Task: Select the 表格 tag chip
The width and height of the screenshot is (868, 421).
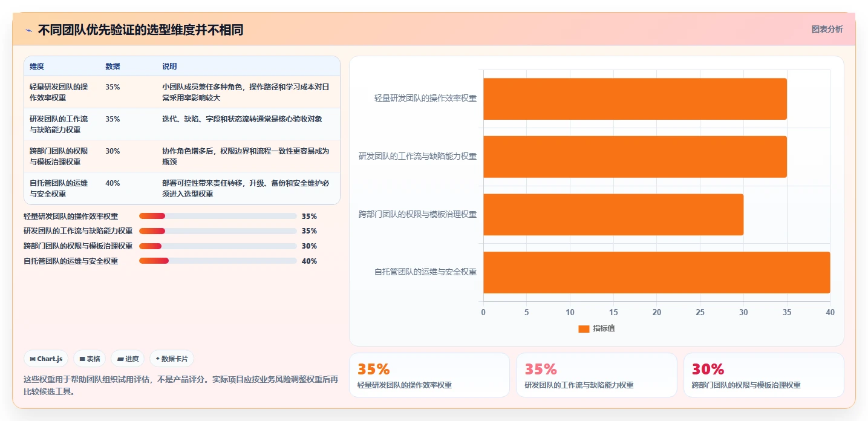Action: click(90, 359)
